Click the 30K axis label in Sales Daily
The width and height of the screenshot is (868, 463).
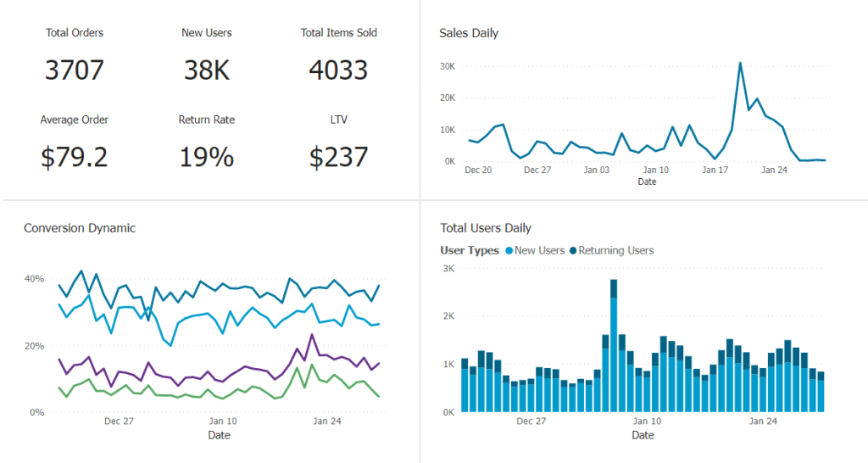[448, 66]
